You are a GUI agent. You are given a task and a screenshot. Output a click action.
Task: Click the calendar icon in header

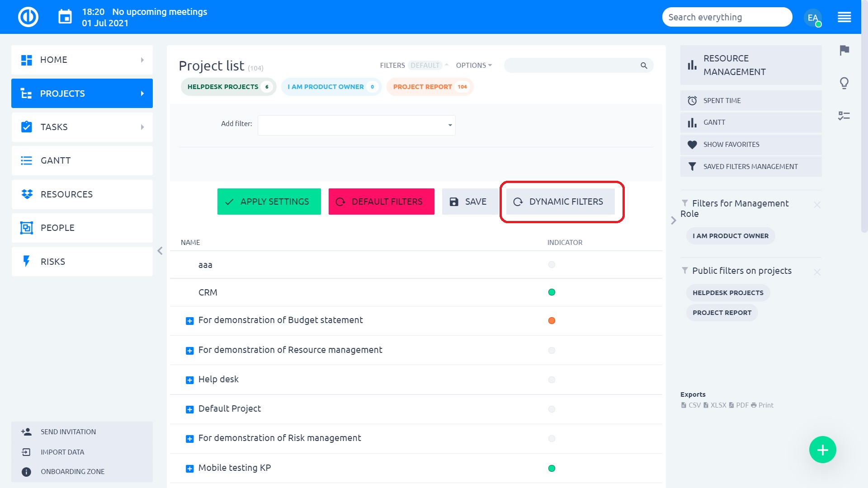(x=65, y=17)
